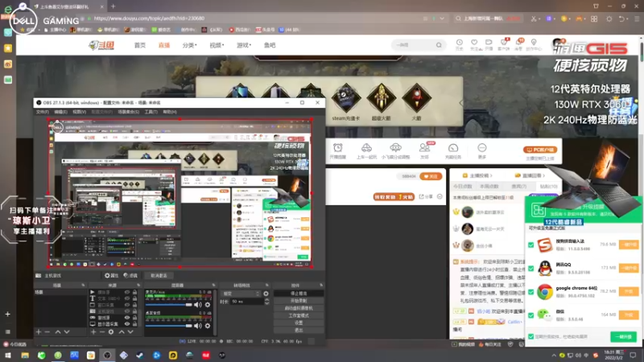This screenshot has height=362, width=644.
Task: Click the green 一键升级 button
Action: click(x=623, y=336)
